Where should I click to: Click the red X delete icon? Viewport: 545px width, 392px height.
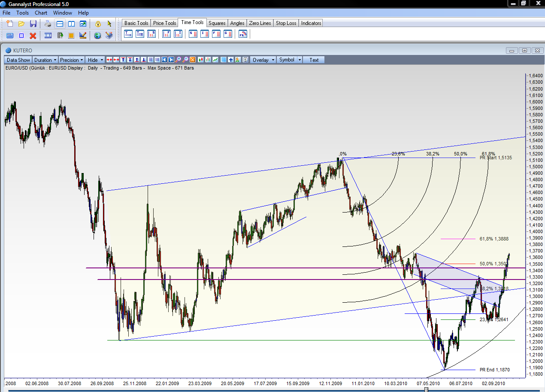33,35
